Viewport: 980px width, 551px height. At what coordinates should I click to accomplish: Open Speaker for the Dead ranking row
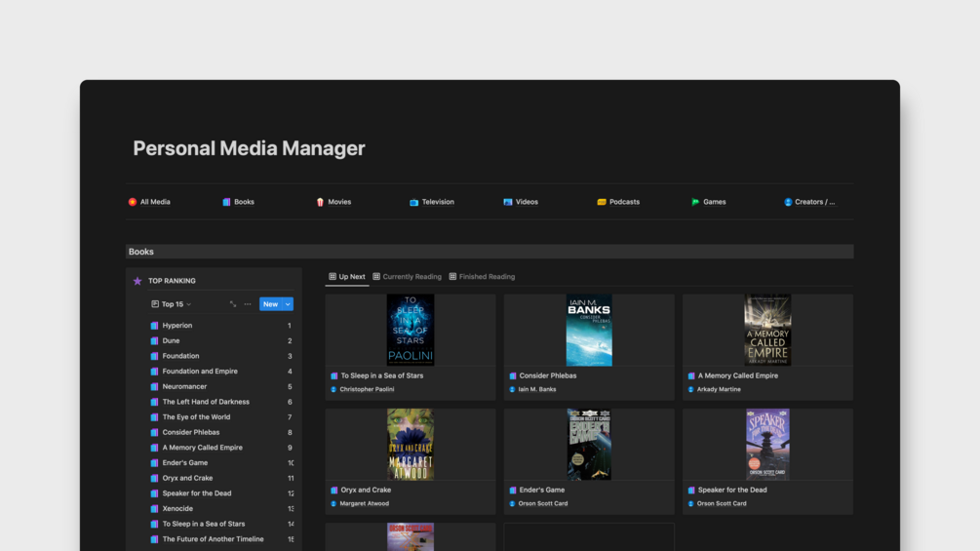coord(221,493)
